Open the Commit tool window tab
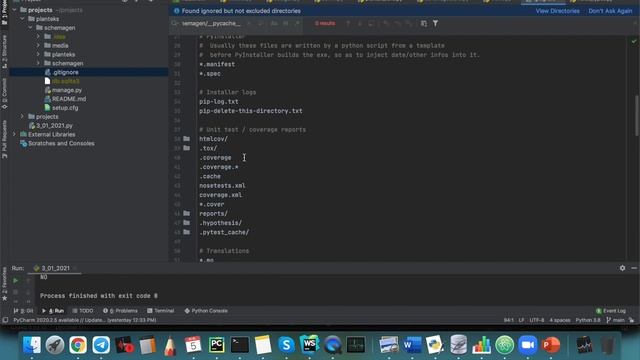Image resolution: width=640 pixels, height=360 pixels. point(4,93)
